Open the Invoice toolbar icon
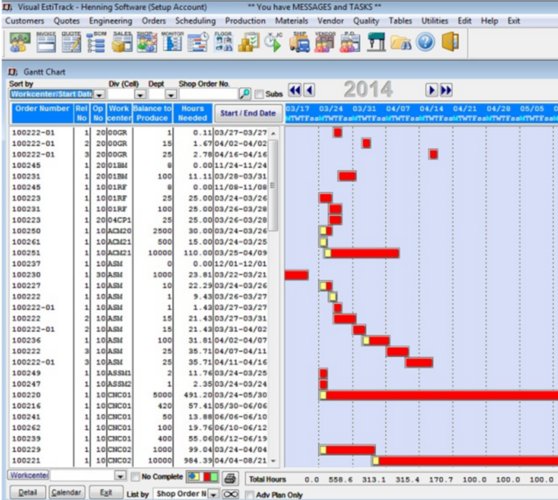Image resolution: width=558 pixels, height=500 pixels. [x=46, y=42]
